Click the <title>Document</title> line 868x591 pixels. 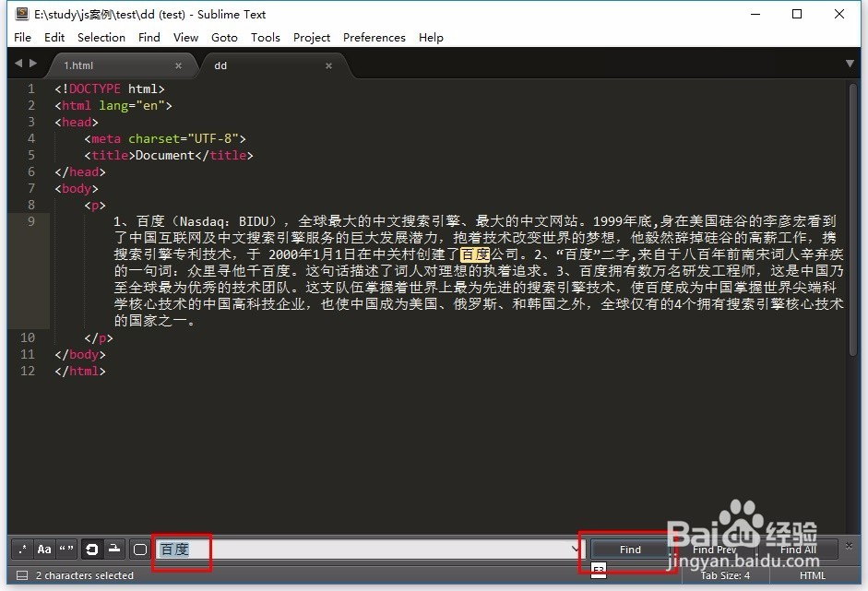tap(169, 155)
